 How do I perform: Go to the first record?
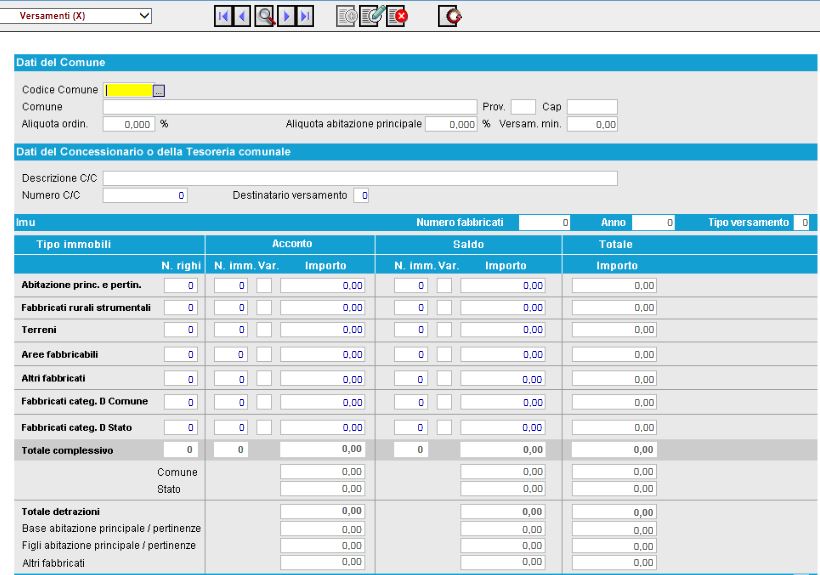point(226,16)
